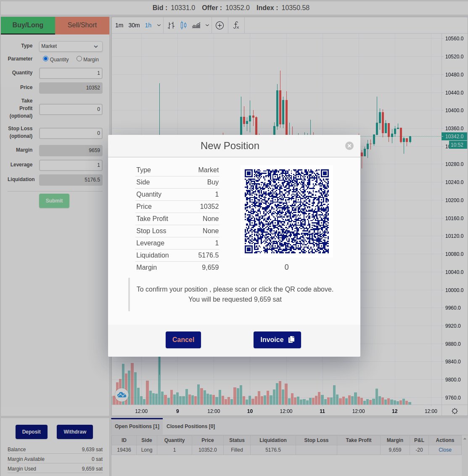Choose the 1m timeframe

click(119, 25)
